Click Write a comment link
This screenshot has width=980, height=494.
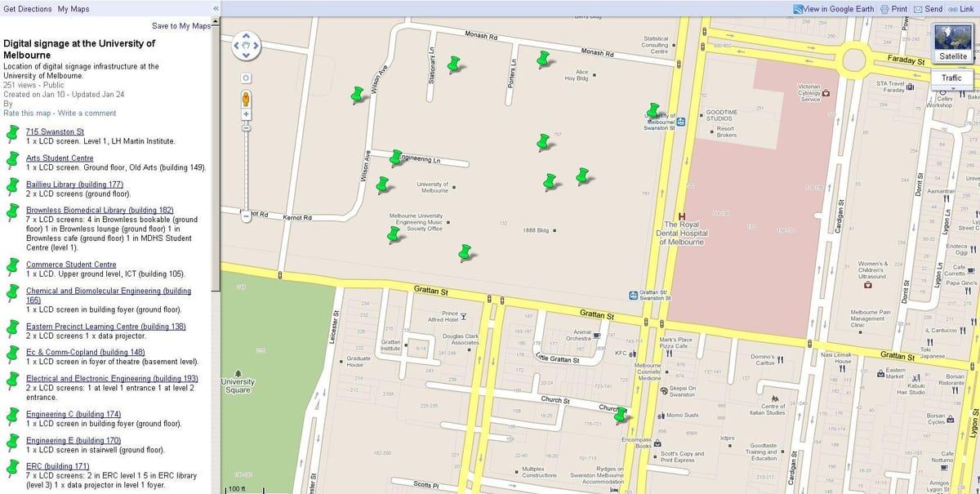(x=87, y=113)
